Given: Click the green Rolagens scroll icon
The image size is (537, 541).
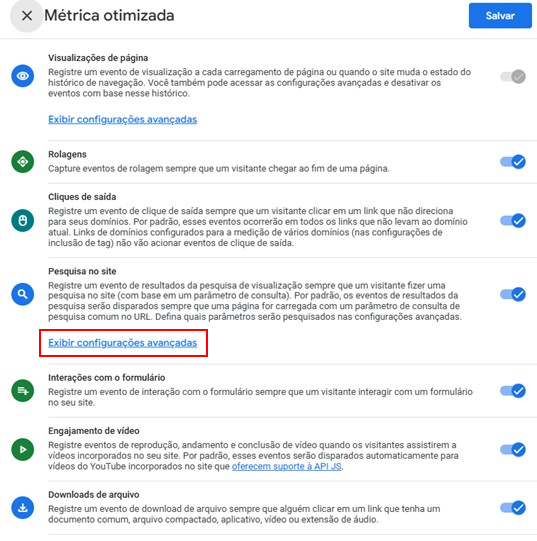Looking at the screenshot, I should pyautogui.click(x=23, y=161).
